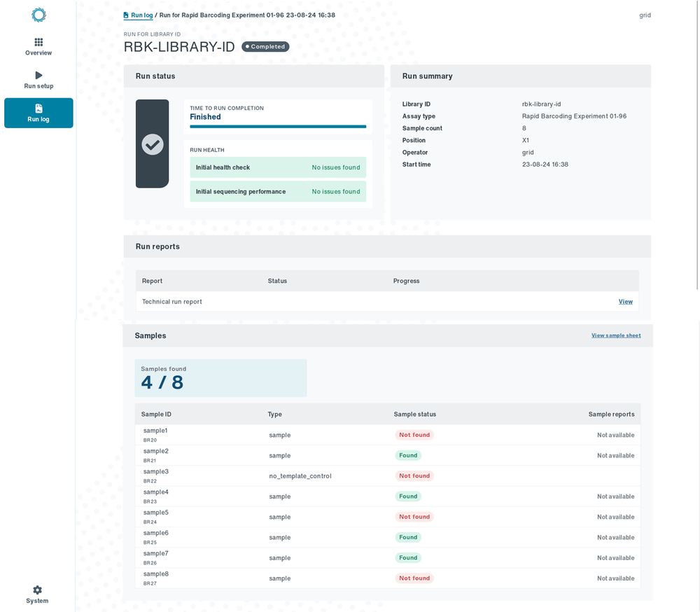Click the Run log breadcrumb link
The image size is (700, 612).
142,15
